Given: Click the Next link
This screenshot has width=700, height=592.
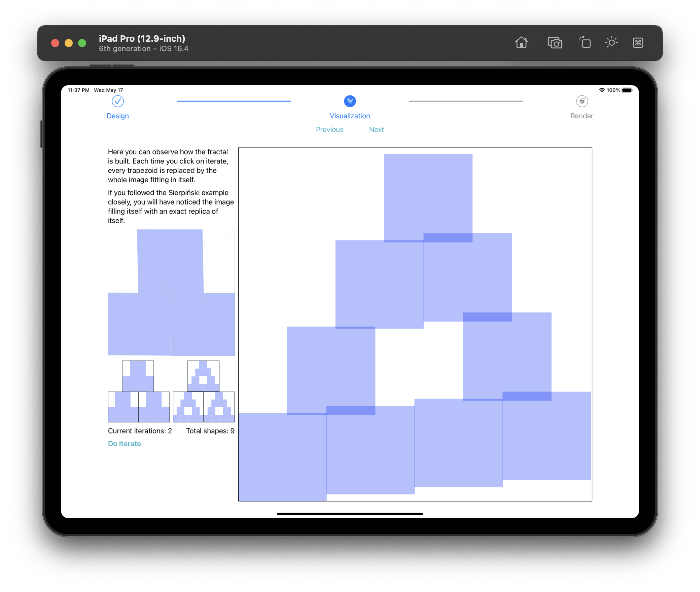Looking at the screenshot, I should [376, 130].
